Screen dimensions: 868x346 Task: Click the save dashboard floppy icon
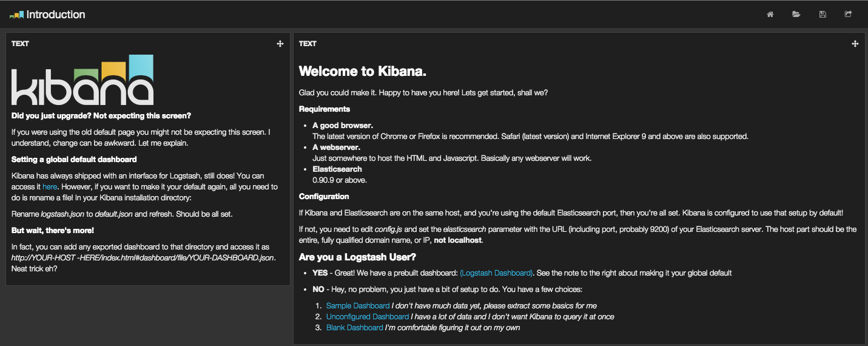pyautogui.click(x=823, y=15)
